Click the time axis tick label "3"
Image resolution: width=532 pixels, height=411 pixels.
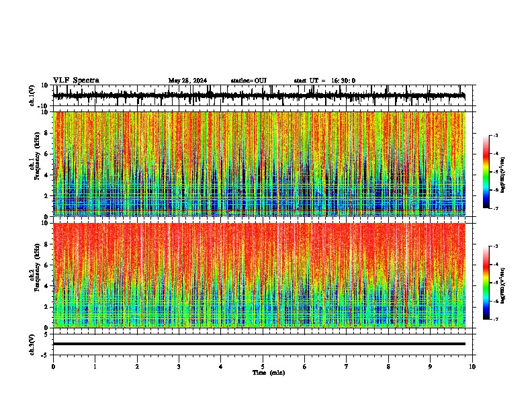(x=179, y=367)
